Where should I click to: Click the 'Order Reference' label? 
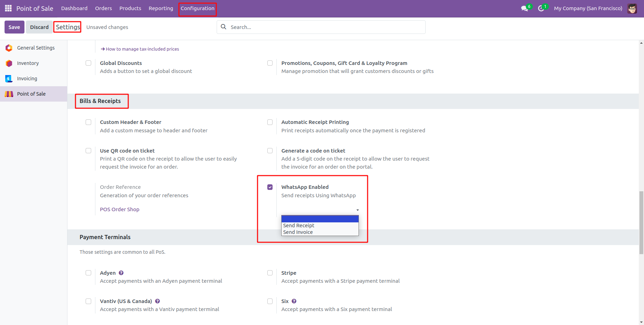120,187
